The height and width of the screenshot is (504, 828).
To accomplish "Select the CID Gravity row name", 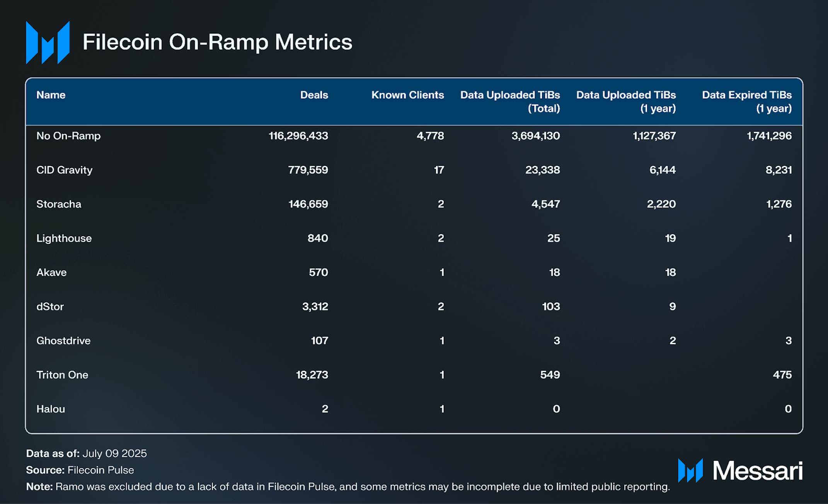I will [64, 170].
